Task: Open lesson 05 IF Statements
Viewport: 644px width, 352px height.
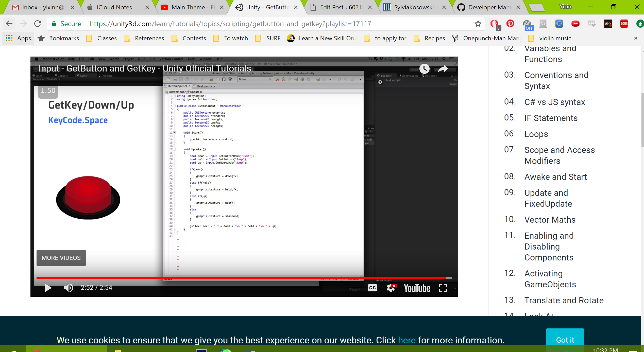Action: (551, 118)
